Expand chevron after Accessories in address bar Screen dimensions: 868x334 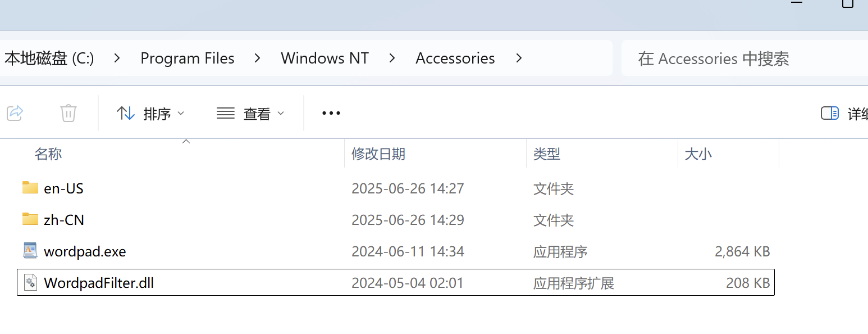coord(519,58)
